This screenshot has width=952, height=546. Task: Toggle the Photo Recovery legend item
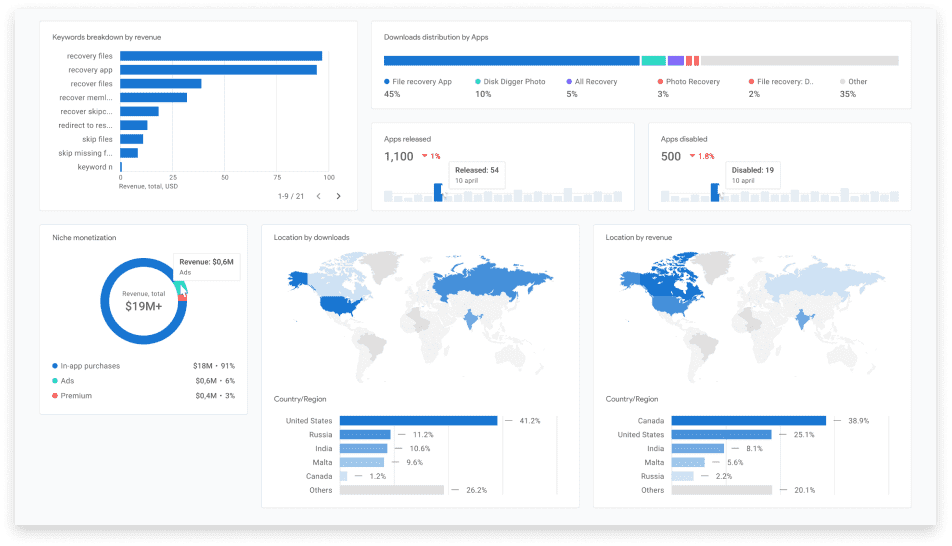tap(688, 82)
